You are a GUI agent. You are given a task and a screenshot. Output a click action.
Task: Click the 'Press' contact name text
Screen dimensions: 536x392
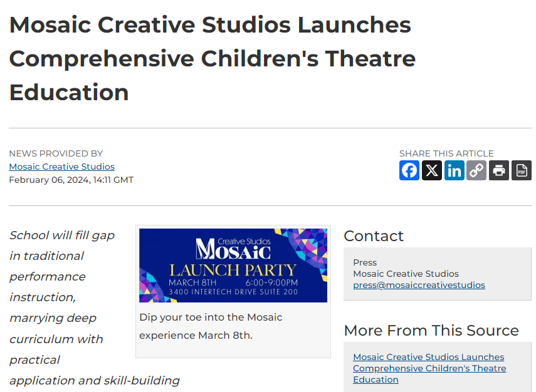click(x=365, y=262)
